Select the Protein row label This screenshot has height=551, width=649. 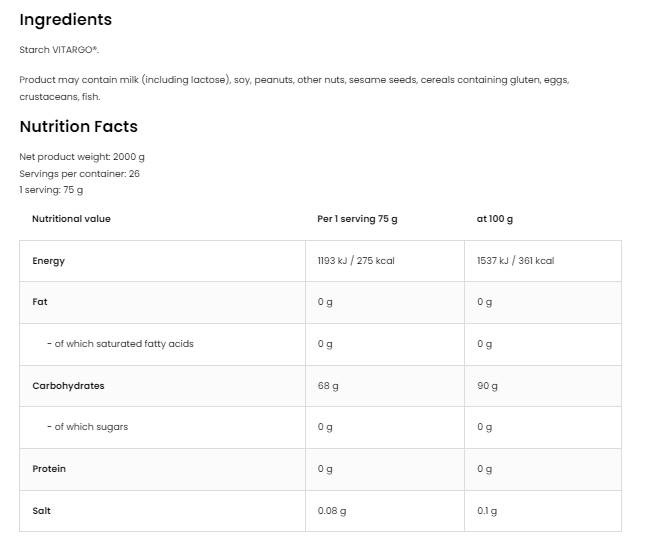click(48, 469)
